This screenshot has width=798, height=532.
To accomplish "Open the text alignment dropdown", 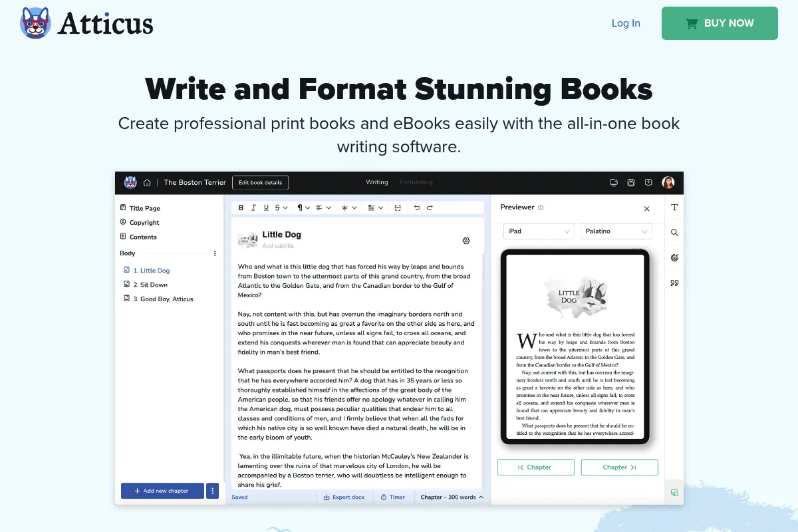I will (x=324, y=207).
